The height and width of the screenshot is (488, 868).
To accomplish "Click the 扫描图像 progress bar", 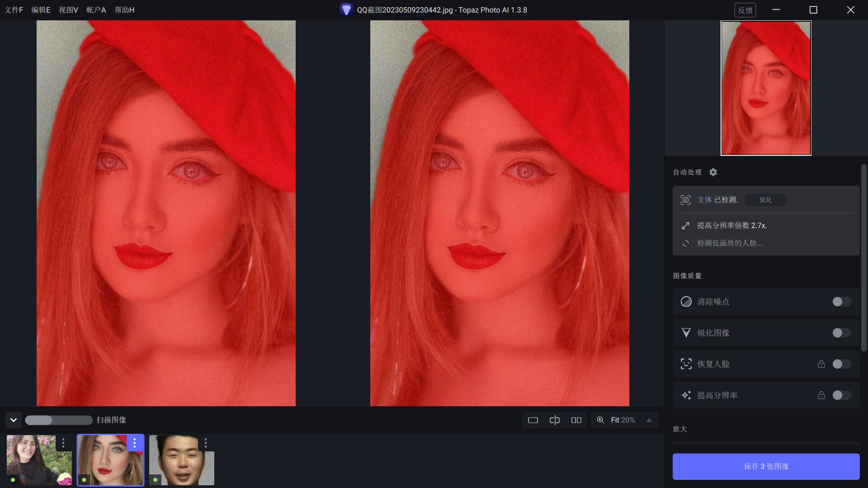I will [59, 420].
